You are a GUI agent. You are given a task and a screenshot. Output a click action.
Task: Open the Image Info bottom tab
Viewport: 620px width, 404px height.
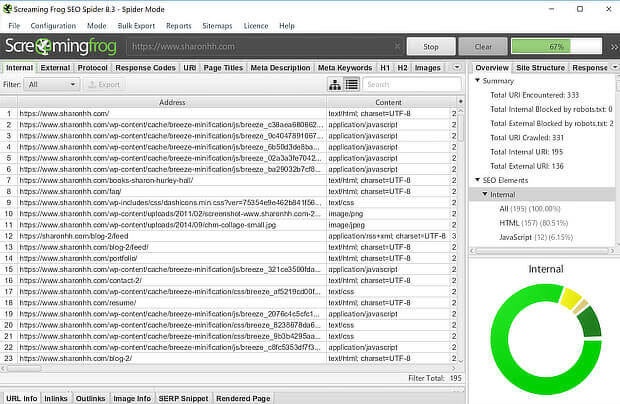coord(132,398)
